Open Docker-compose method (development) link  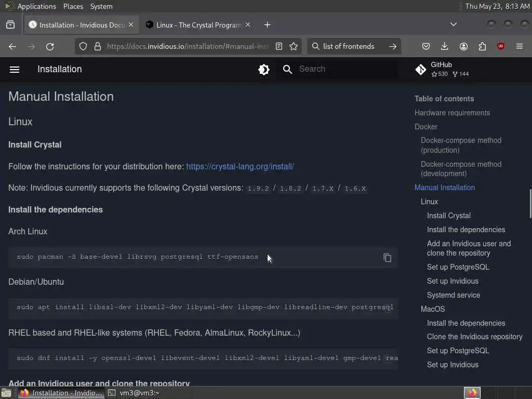[461, 169]
